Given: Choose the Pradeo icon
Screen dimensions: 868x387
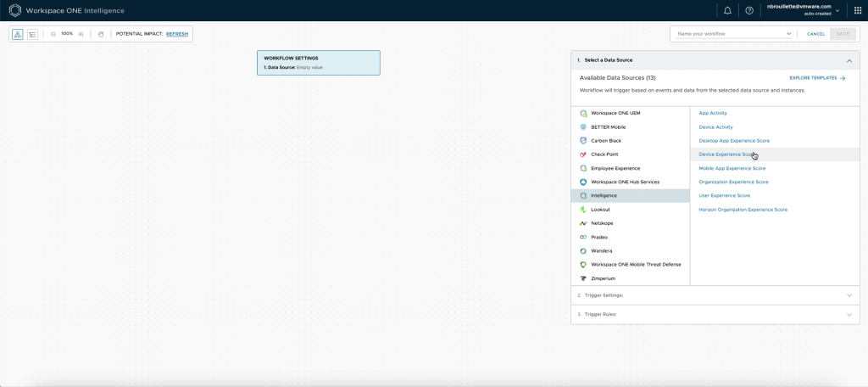Looking at the screenshot, I should tap(583, 238).
